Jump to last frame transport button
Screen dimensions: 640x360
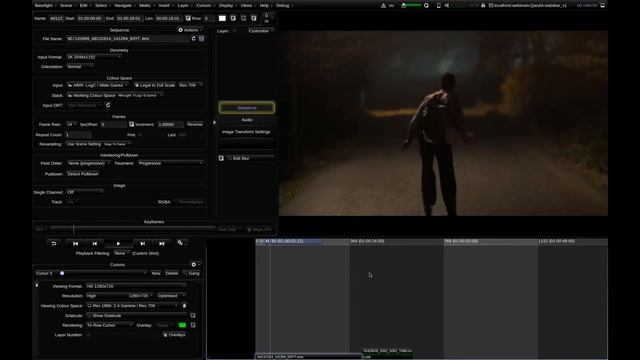[162, 243]
